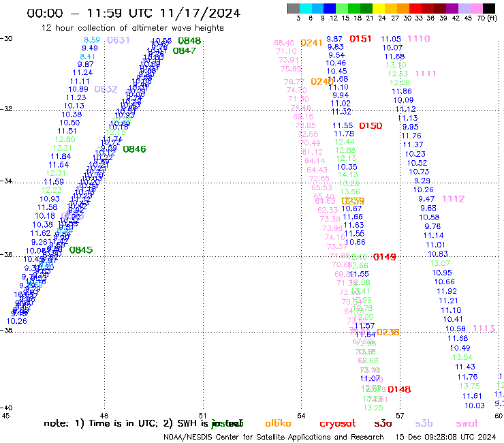Click the orange 0241 altika time label
This screenshot has width=504, height=443.
point(311,43)
